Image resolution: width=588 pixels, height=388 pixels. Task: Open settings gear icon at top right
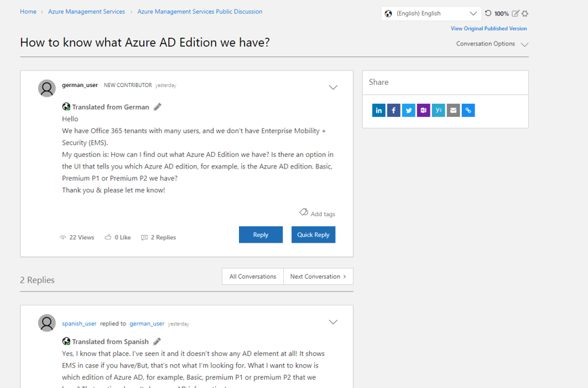[525, 14]
